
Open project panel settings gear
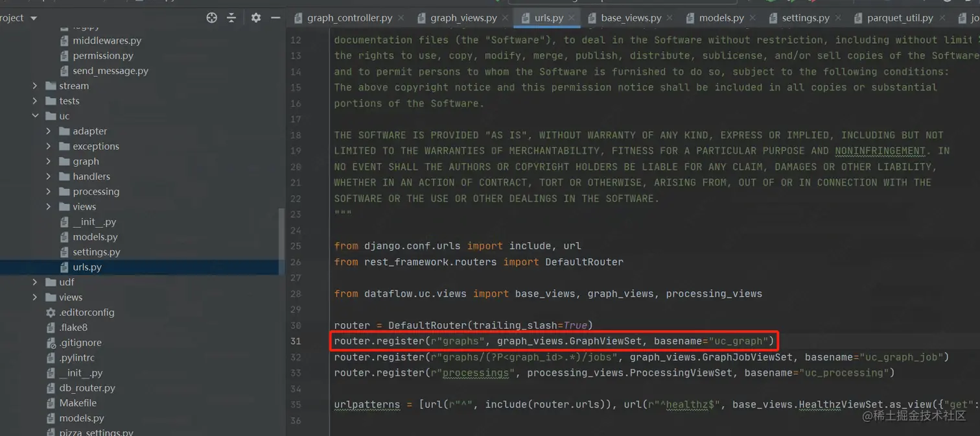click(256, 18)
